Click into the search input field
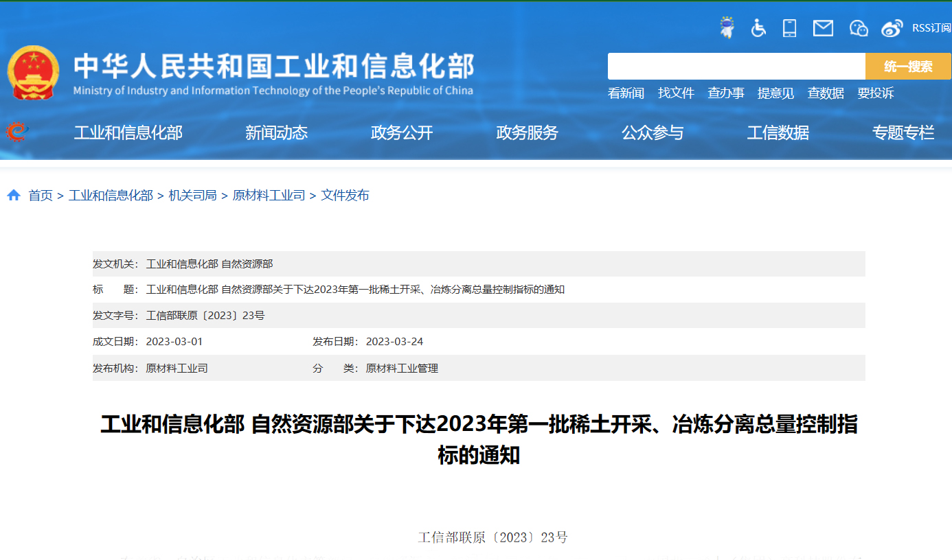Image resolution: width=952 pixels, height=560 pixels. [x=736, y=67]
